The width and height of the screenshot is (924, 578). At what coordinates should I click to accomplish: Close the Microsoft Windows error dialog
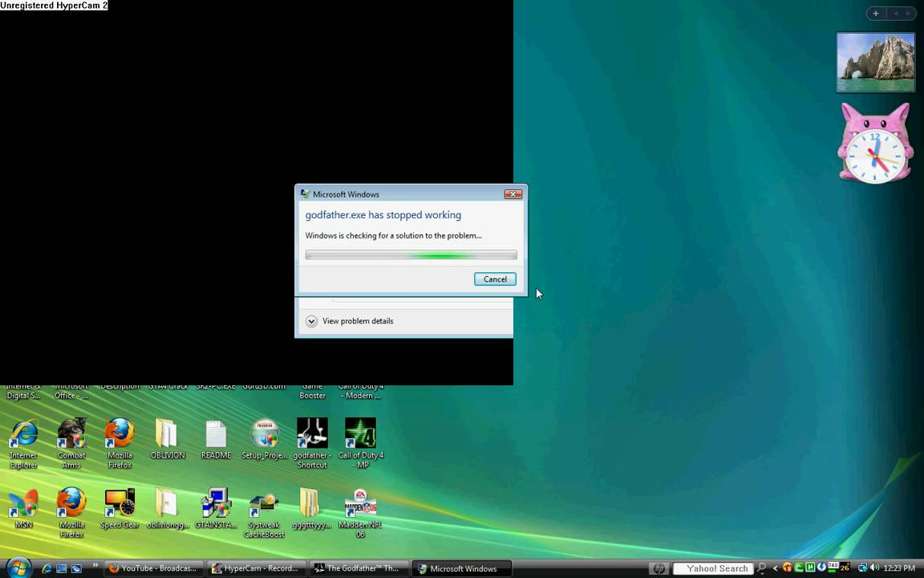click(513, 194)
